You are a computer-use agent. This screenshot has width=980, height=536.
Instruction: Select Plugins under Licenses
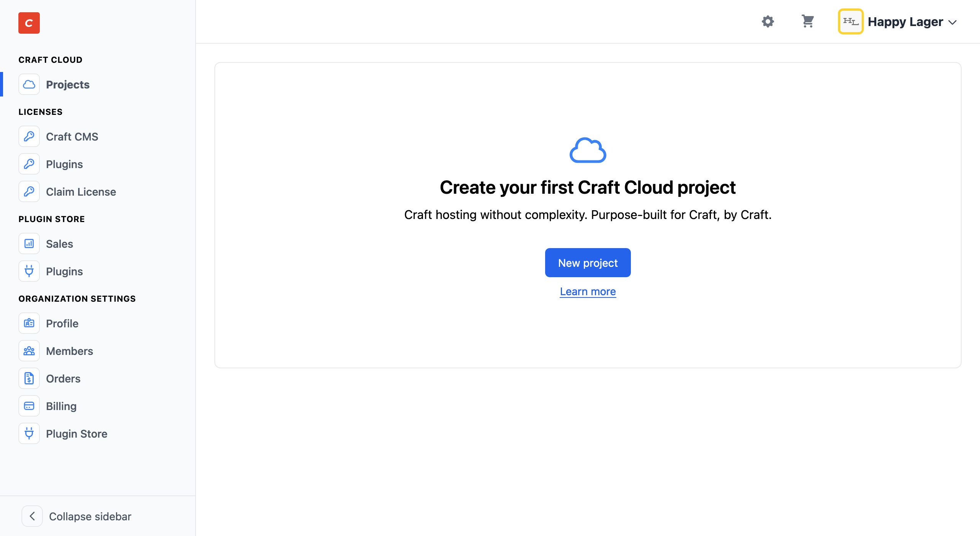coord(64,164)
